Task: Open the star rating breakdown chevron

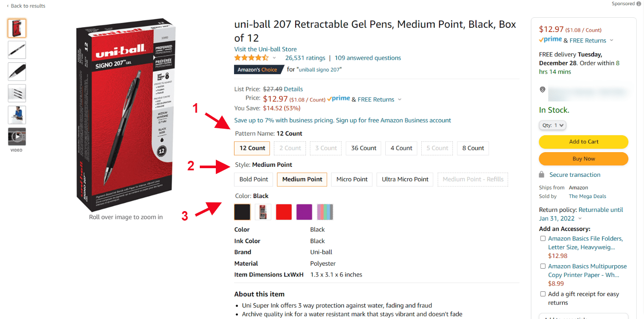Action: click(x=274, y=58)
